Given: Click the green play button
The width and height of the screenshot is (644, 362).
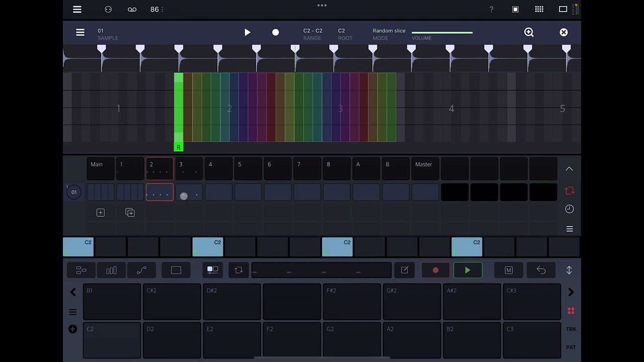Looking at the screenshot, I should coord(467,270).
